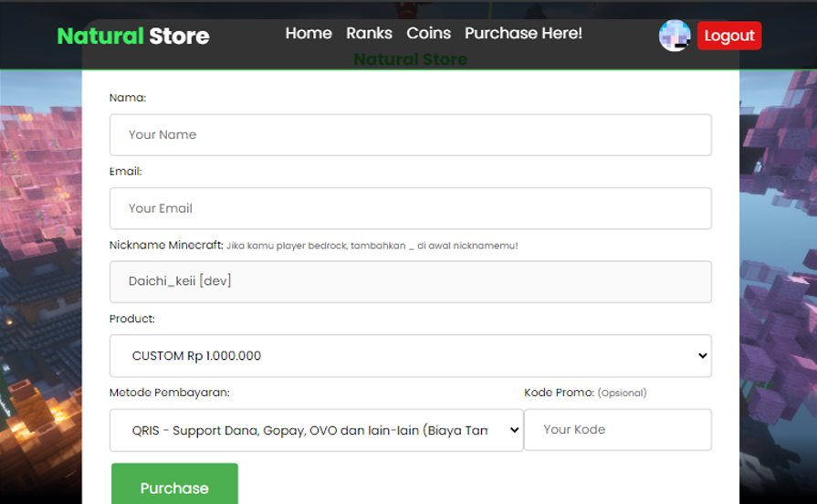Focus the Your Kode promo field

(618, 429)
